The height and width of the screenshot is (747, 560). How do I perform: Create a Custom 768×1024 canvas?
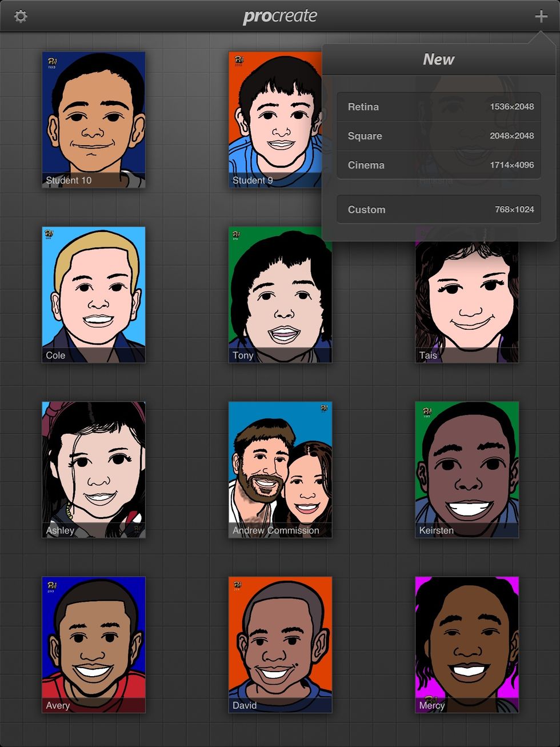coord(438,210)
